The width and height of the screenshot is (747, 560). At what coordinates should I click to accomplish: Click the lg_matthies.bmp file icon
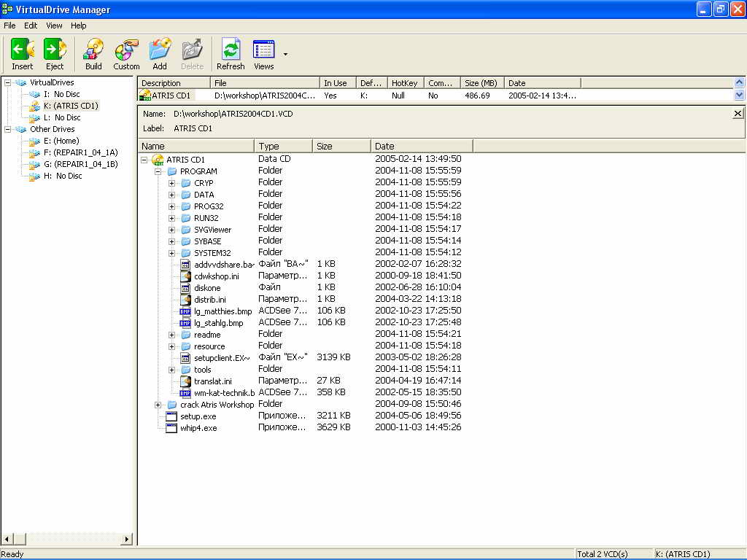[x=185, y=311]
